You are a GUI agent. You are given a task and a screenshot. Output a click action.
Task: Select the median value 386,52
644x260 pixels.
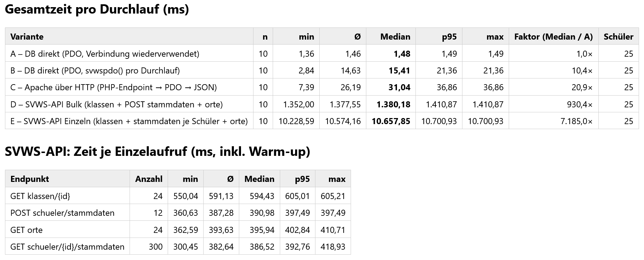pyautogui.click(x=262, y=247)
